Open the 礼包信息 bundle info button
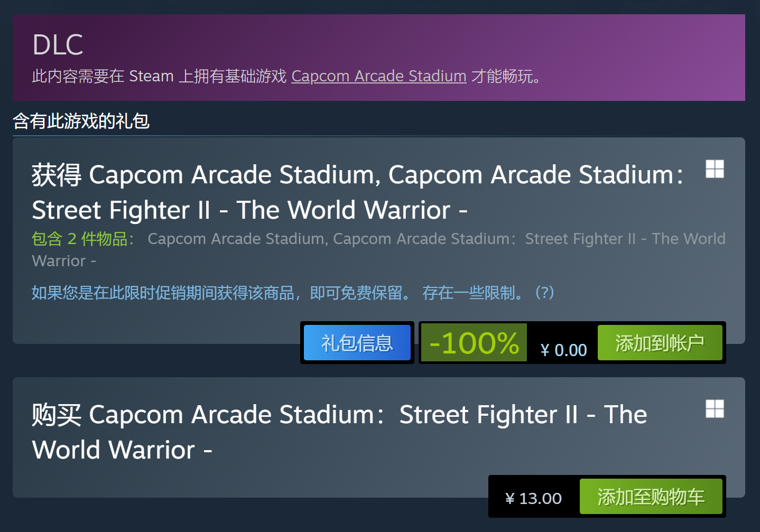The image size is (760, 532). coord(357,342)
